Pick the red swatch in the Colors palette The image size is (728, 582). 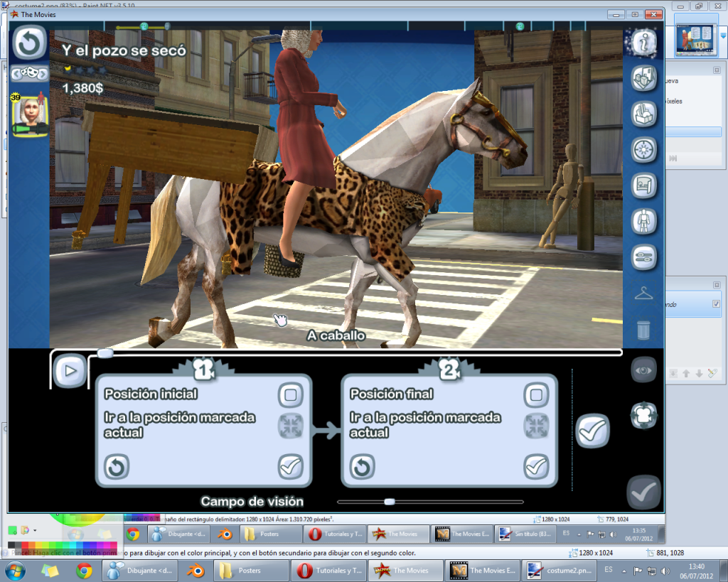pyautogui.click(x=26, y=544)
